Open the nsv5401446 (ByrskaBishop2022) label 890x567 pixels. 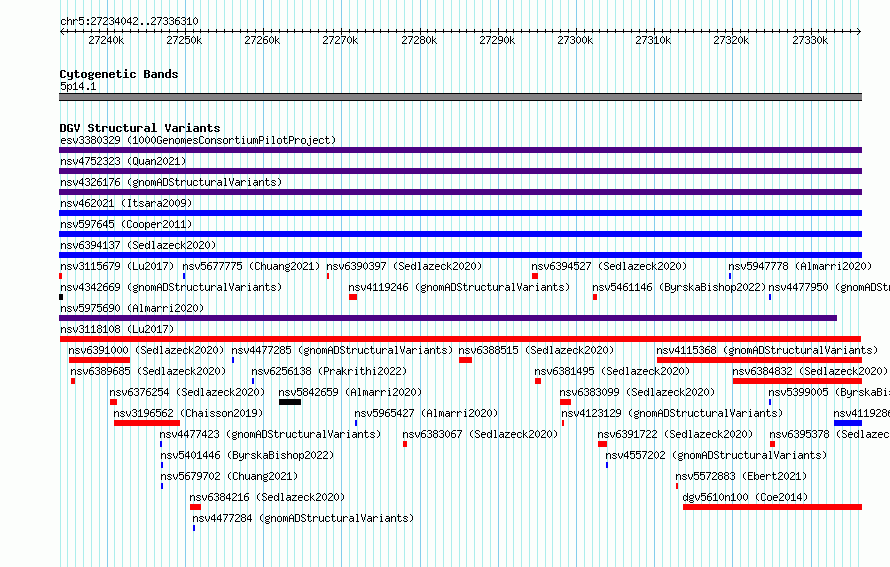tap(247, 455)
